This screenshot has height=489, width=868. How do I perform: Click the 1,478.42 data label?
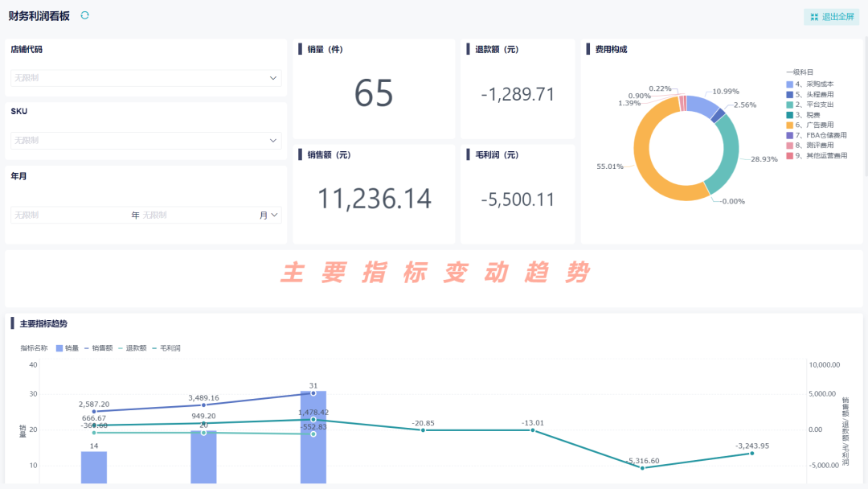click(x=313, y=412)
